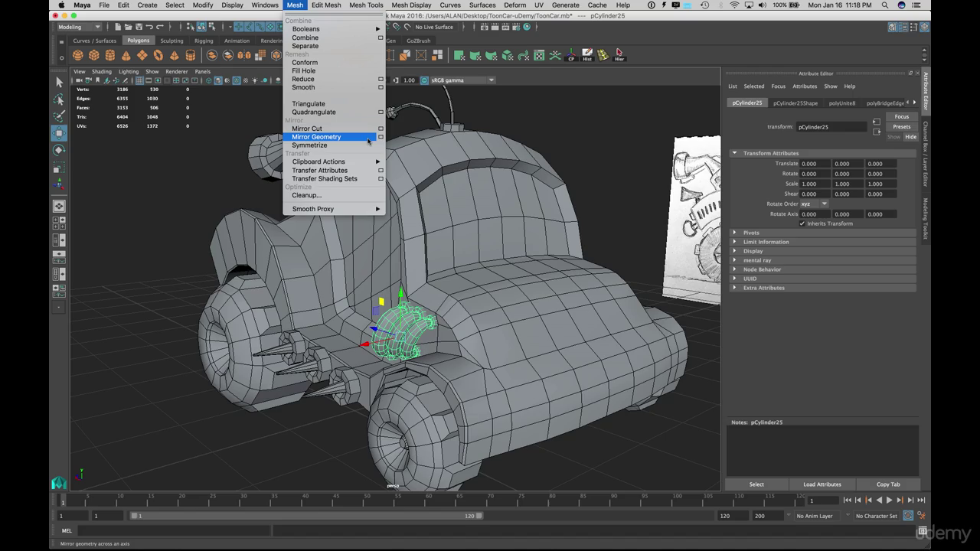Viewport: 980px width, 551px height.
Task: Toggle Inherits Transform checkbox
Action: click(802, 223)
